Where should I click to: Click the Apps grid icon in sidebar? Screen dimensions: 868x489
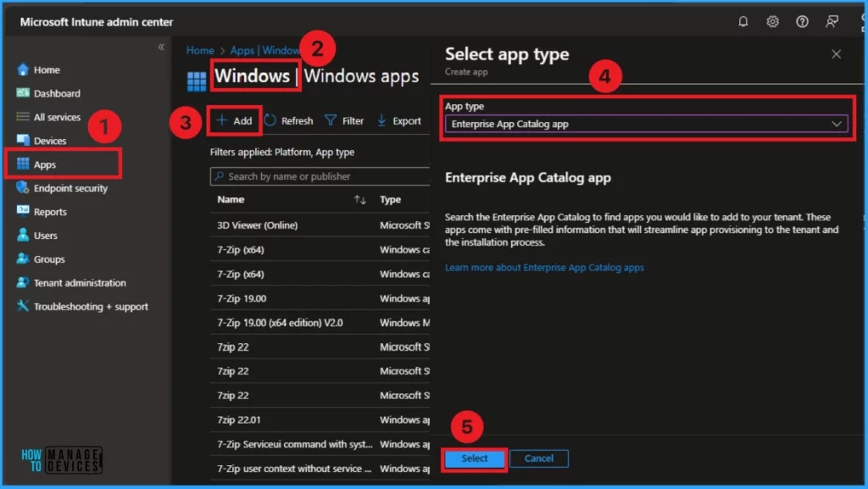point(23,164)
